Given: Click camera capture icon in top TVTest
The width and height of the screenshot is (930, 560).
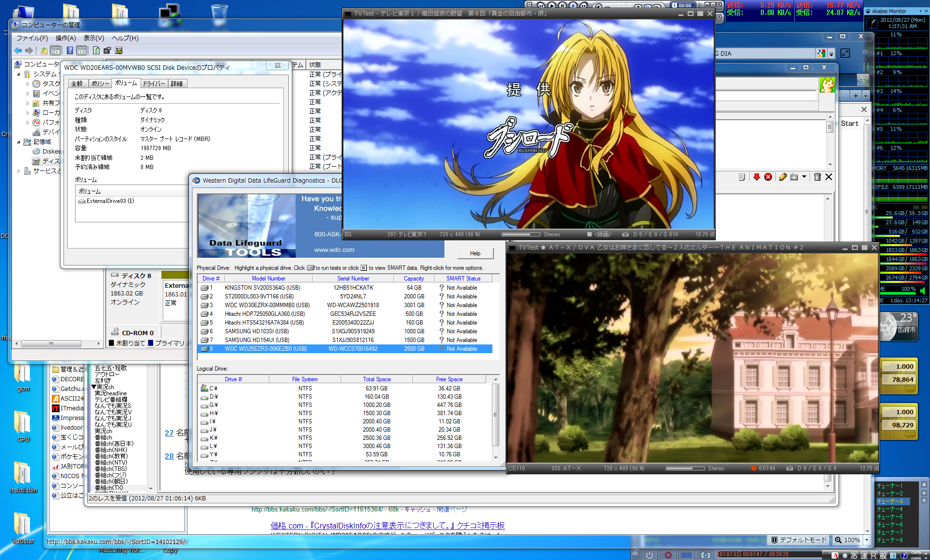Looking at the screenshot, I should 626,234.
